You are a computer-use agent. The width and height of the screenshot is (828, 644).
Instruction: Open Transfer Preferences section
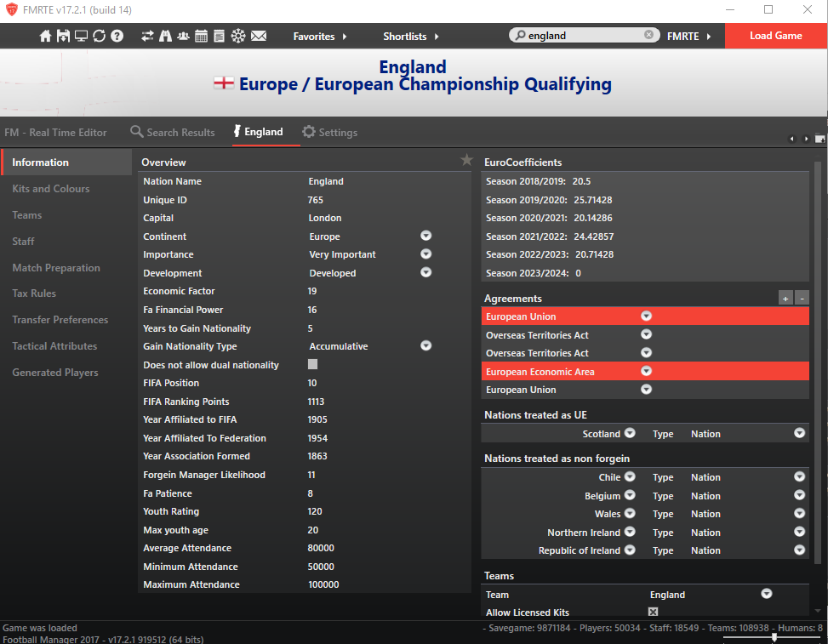[x=60, y=319]
